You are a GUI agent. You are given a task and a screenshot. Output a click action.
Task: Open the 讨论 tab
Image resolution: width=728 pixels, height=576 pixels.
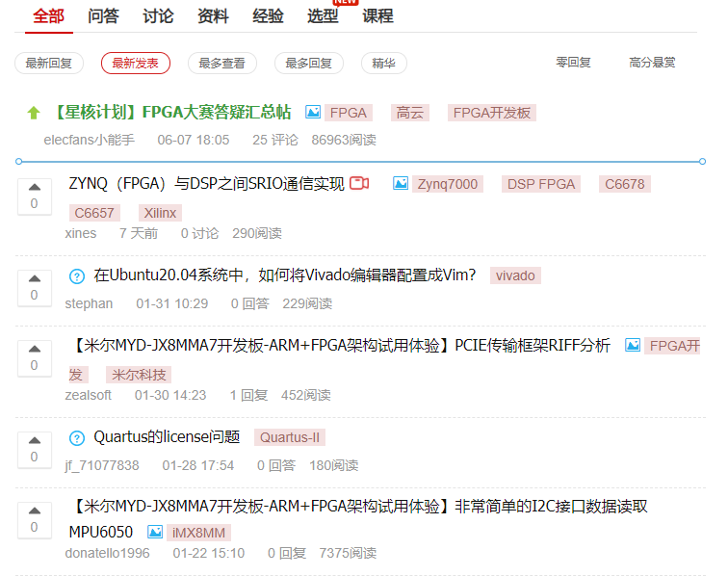[x=158, y=16]
